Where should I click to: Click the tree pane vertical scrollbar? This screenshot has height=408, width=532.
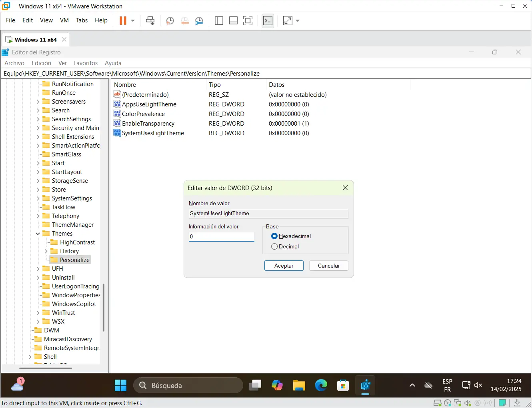tap(104, 308)
